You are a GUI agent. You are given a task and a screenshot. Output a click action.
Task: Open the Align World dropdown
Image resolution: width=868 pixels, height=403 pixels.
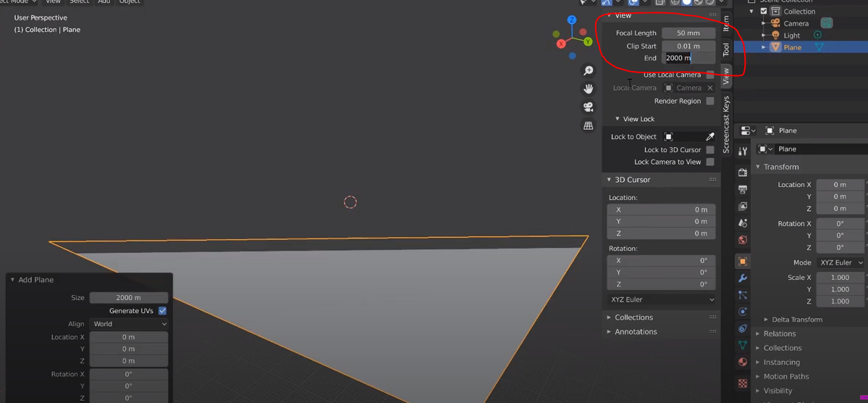point(128,324)
